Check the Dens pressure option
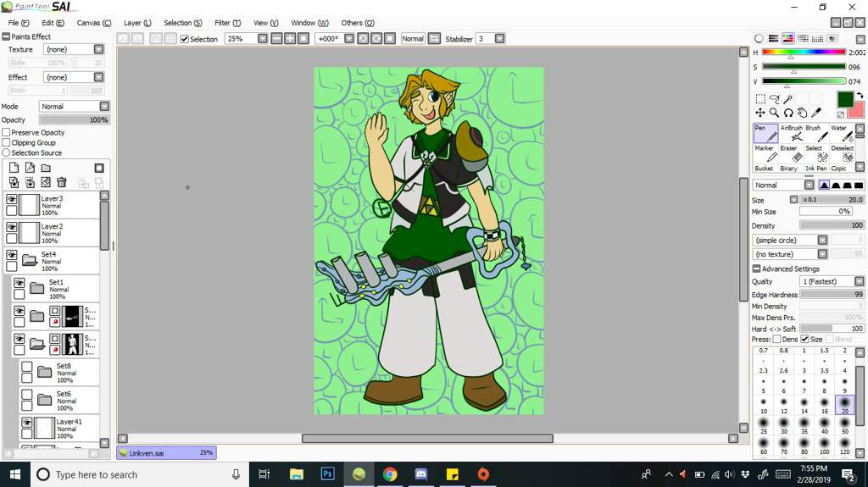868x487 pixels. pyautogui.click(x=776, y=339)
